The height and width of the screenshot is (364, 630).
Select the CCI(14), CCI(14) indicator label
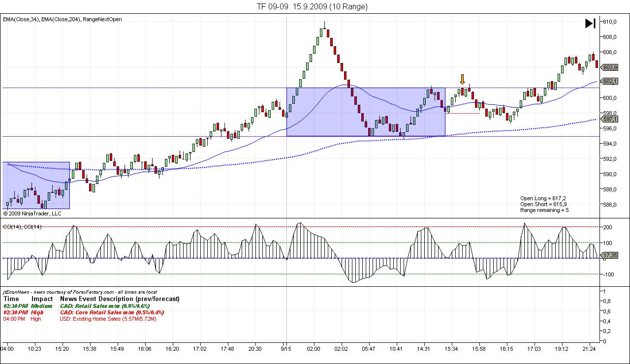(23, 226)
